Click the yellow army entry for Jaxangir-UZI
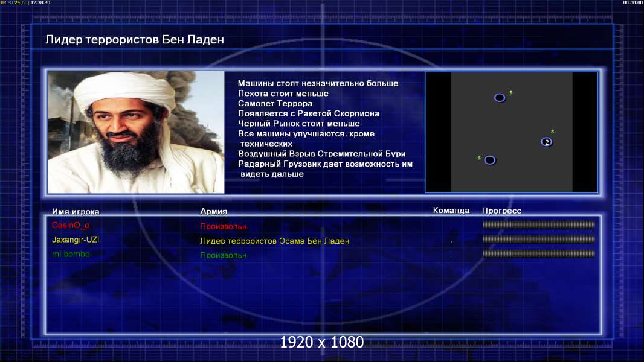This screenshot has height=362, width=644. point(274,241)
